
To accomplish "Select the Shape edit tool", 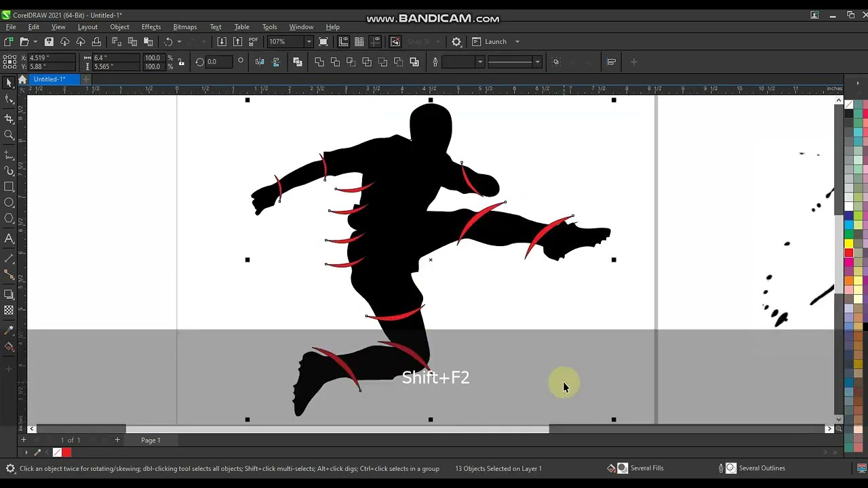I will 9,100.
